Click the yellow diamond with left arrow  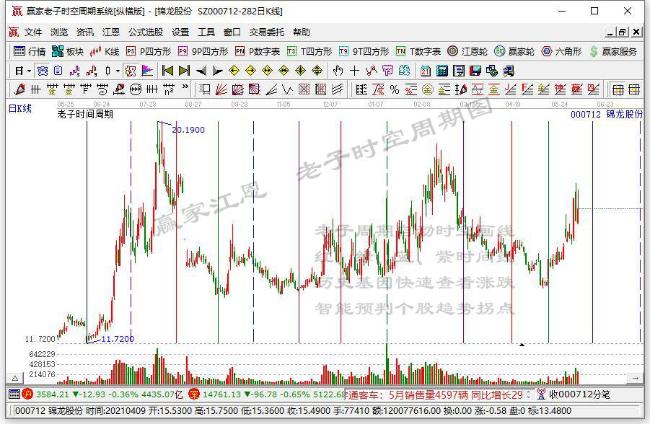(x=234, y=71)
